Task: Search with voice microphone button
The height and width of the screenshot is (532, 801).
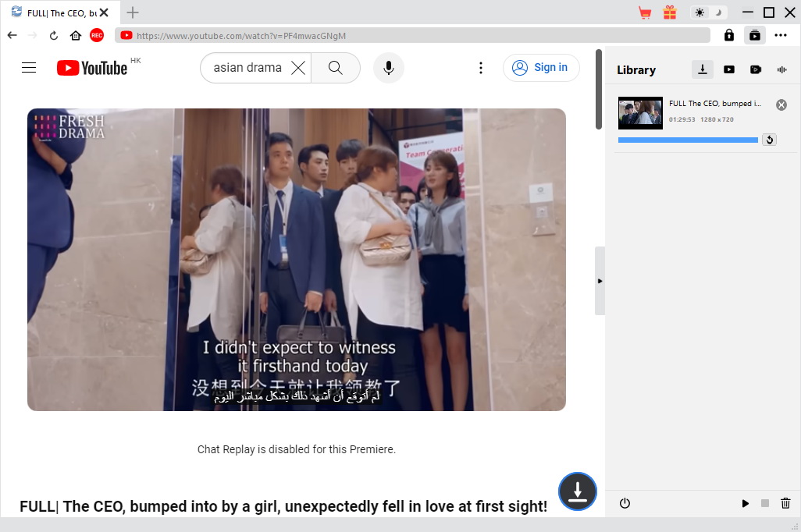Action: click(x=389, y=68)
